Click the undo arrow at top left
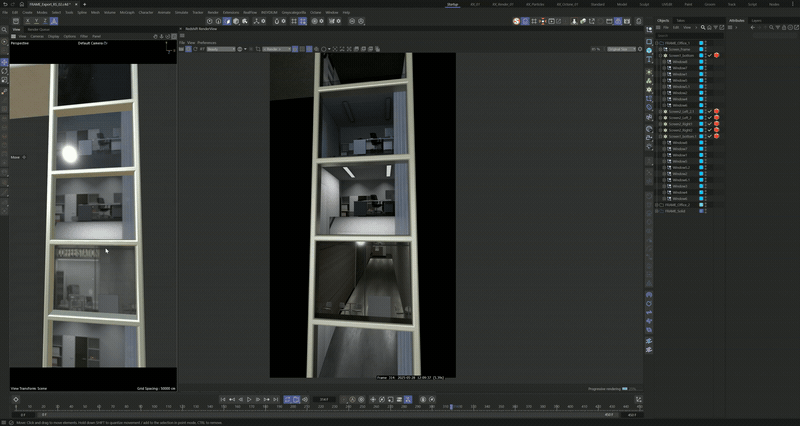800x426 pixels. pyautogui.click(x=6, y=4)
